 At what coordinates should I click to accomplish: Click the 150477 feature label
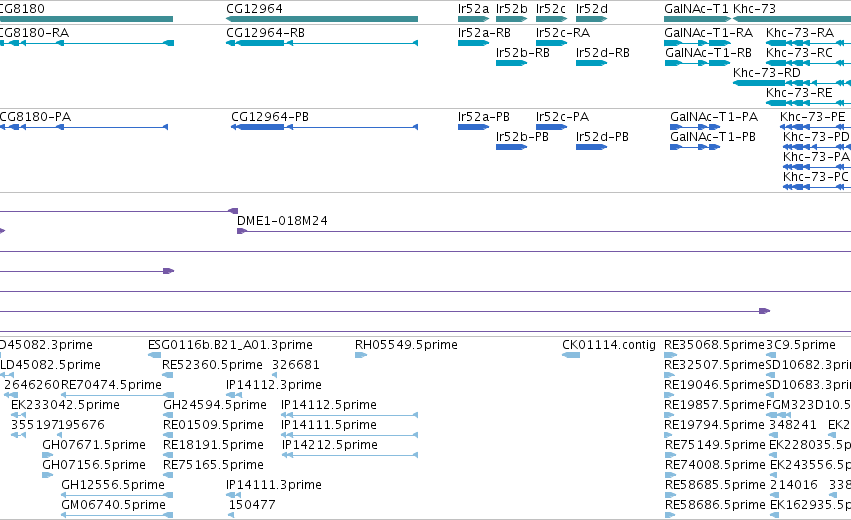(252, 506)
